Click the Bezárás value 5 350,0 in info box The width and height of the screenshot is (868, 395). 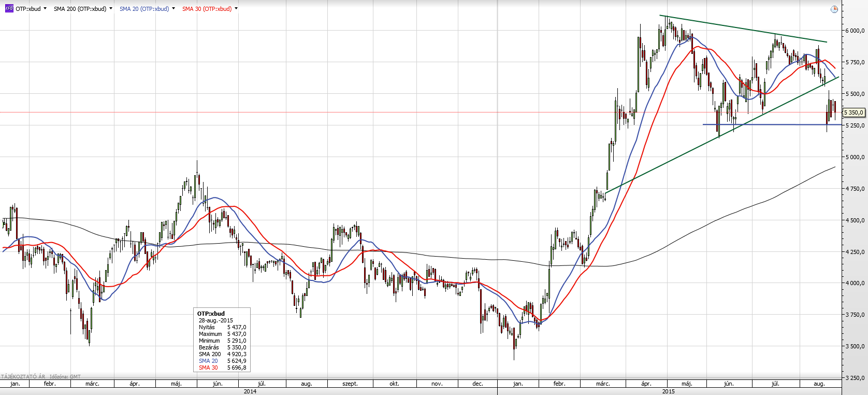pyautogui.click(x=237, y=347)
